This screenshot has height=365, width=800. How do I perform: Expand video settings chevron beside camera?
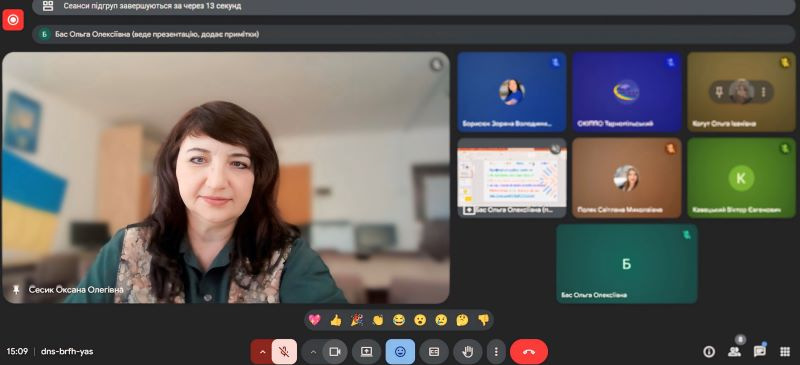coord(313,352)
